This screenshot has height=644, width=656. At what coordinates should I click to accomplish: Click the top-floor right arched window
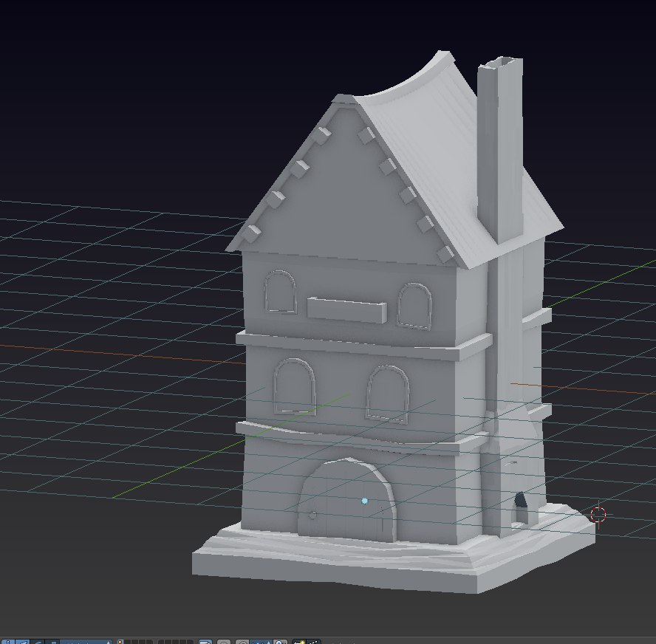[x=414, y=306]
